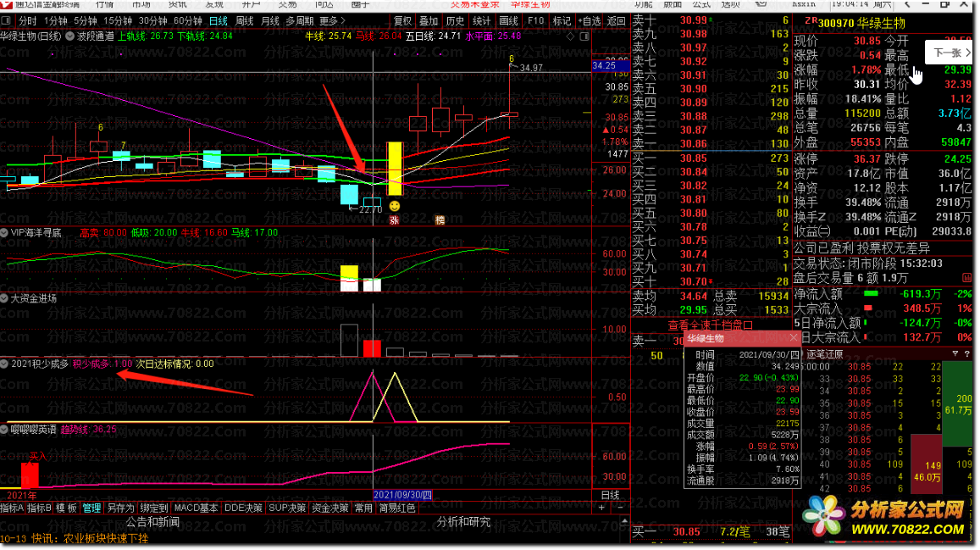Image resolution: width=980 pixels, height=550 pixels.
Task: Open the 选项 menu
Action: tap(730, 3)
